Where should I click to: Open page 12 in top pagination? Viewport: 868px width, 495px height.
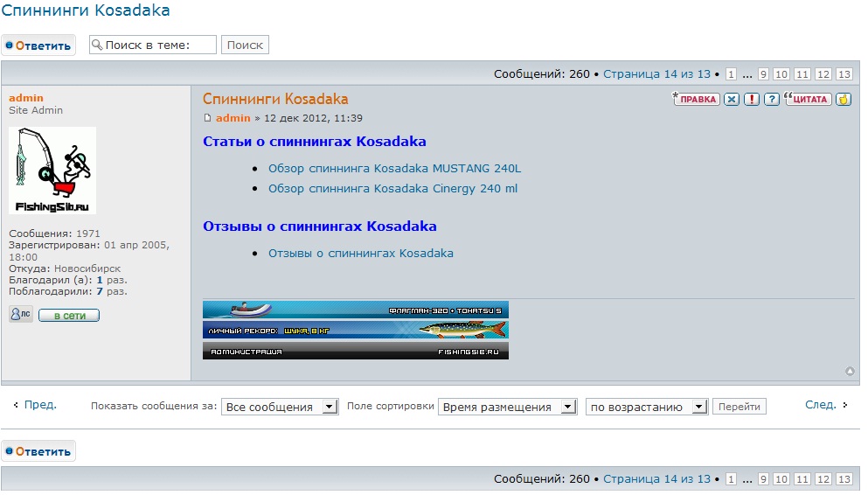click(823, 74)
